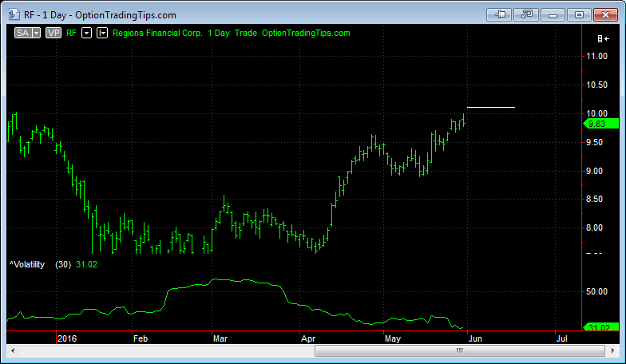
Task: Click the Apr date axis label
Action: [308, 338]
